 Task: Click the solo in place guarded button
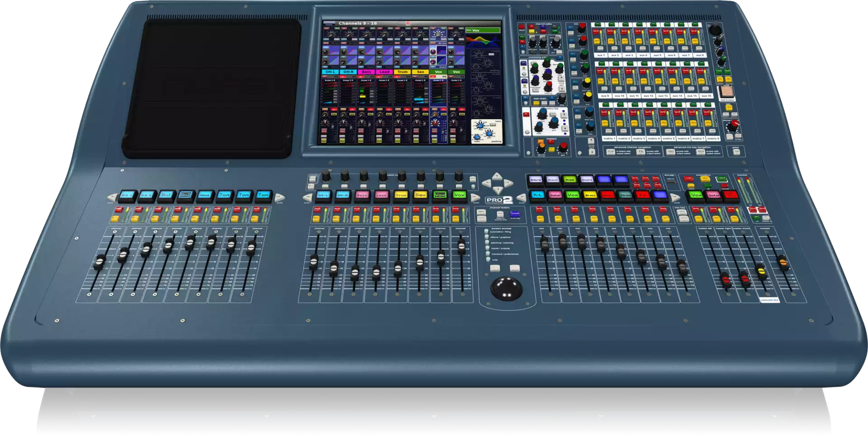click(727, 91)
